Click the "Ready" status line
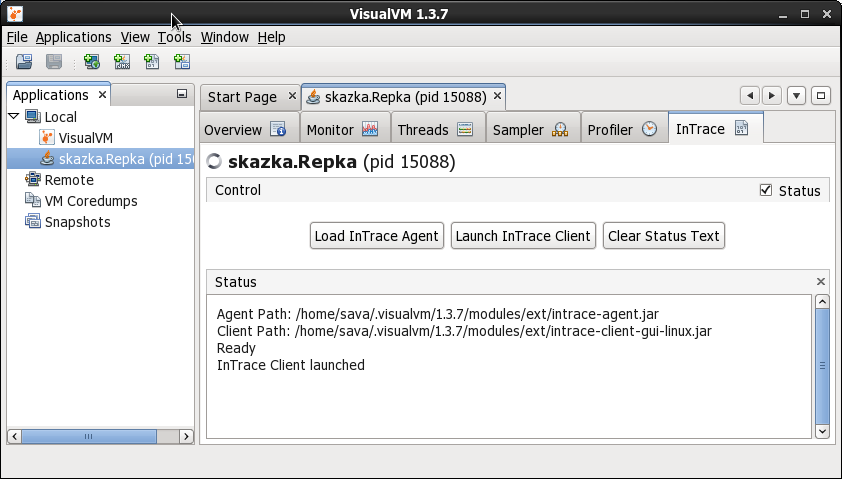 point(236,349)
